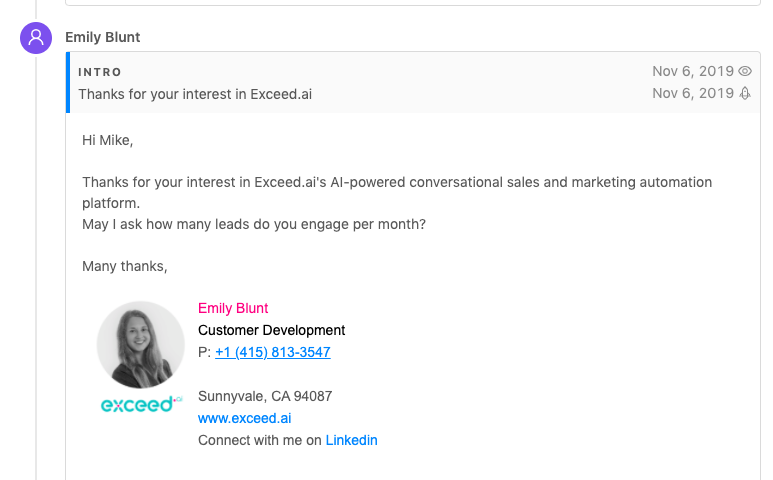Follow the Linkedin link in signature
Screen dimensions: 773x480
tap(351, 440)
